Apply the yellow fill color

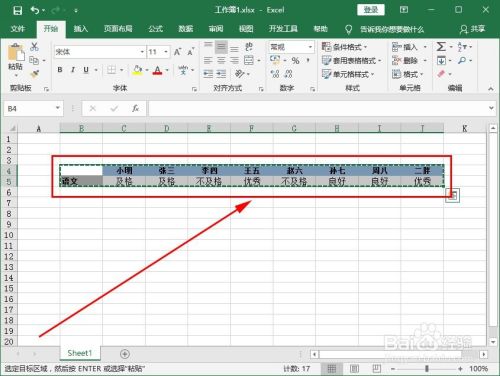(137, 70)
